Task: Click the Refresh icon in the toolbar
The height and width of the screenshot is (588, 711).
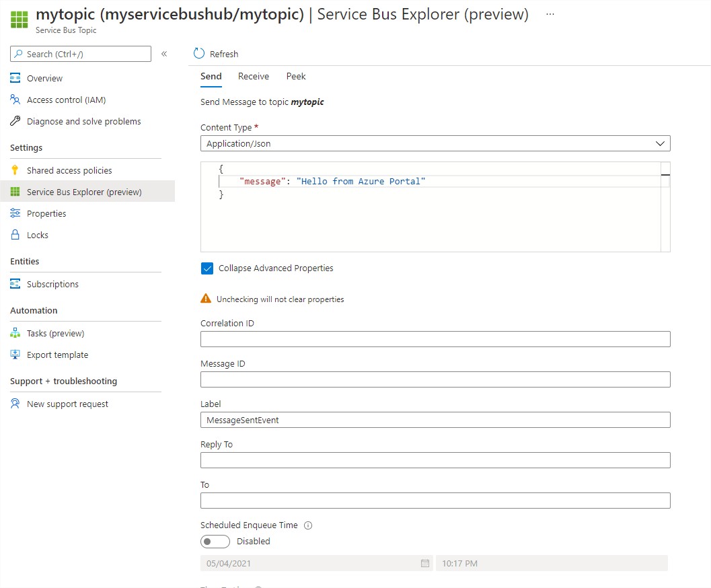Action: pyautogui.click(x=198, y=54)
